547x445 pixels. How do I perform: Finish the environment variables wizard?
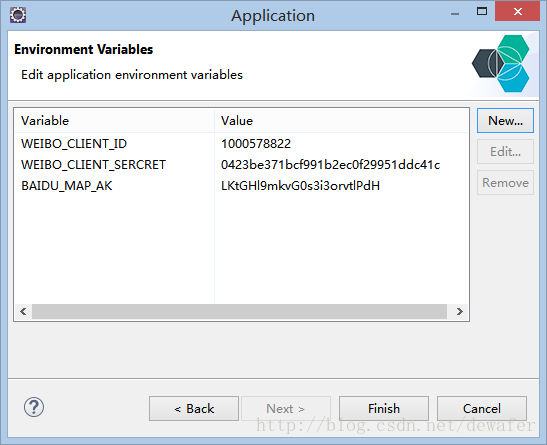coord(384,408)
